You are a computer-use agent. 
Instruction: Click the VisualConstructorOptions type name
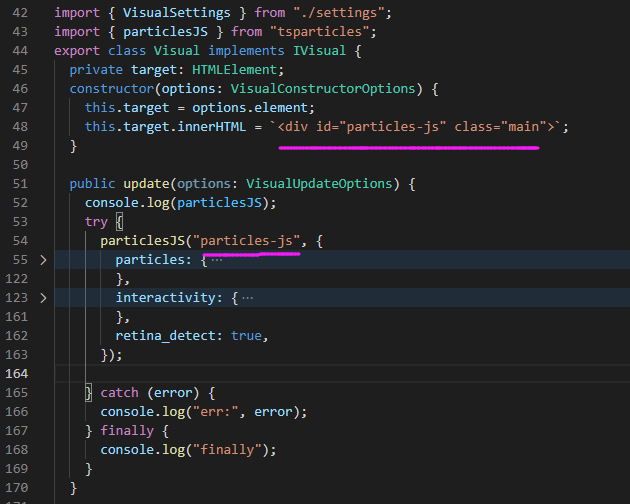tap(323, 88)
